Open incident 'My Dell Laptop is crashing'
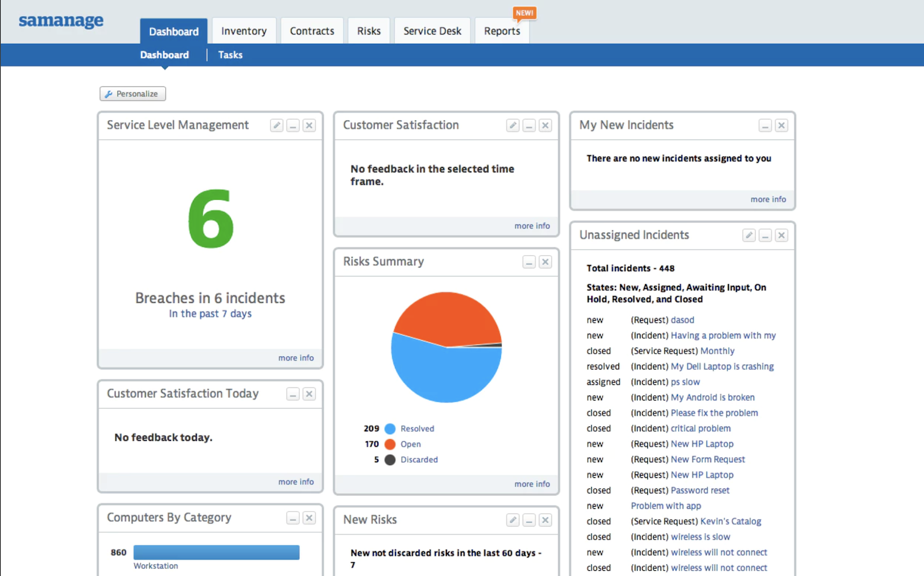The width and height of the screenshot is (924, 576). (x=722, y=366)
